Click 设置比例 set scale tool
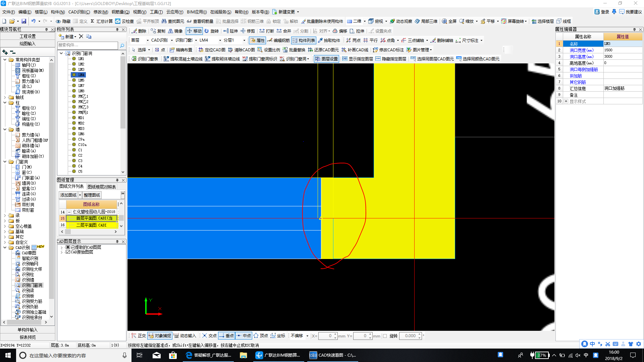 point(269,50)
